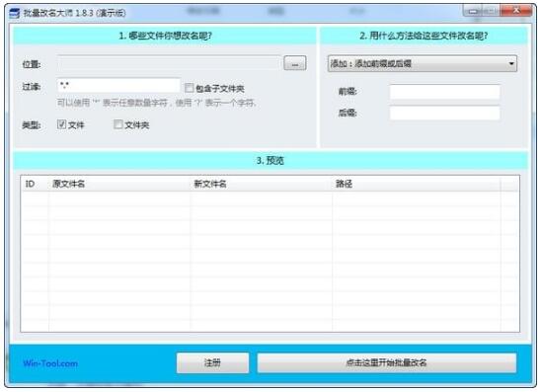Focus the 位置 path field
This screenshot has width=541, height=392.
click(169, 63)
